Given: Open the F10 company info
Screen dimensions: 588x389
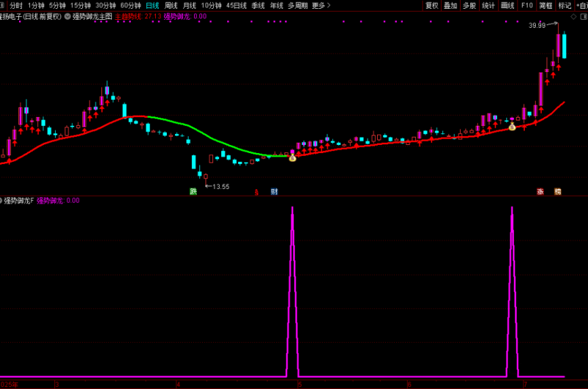Looking at the screenshot, I should pos(526,5).
